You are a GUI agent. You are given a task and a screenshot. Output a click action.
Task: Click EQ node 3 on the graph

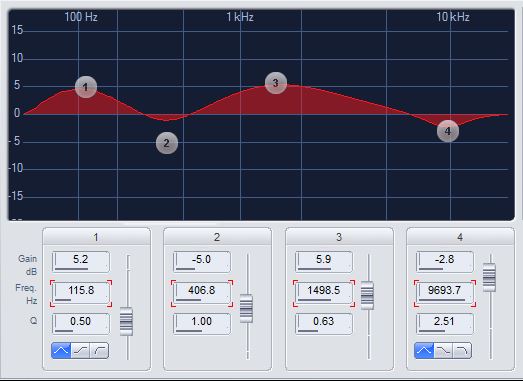(276, 83)
